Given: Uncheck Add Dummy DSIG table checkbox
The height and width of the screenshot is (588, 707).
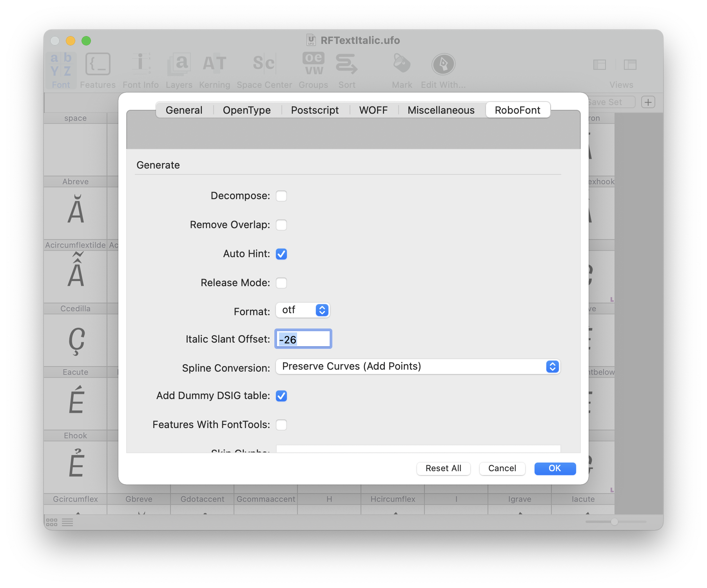Looking at the screenshot, I should point(281,396).
